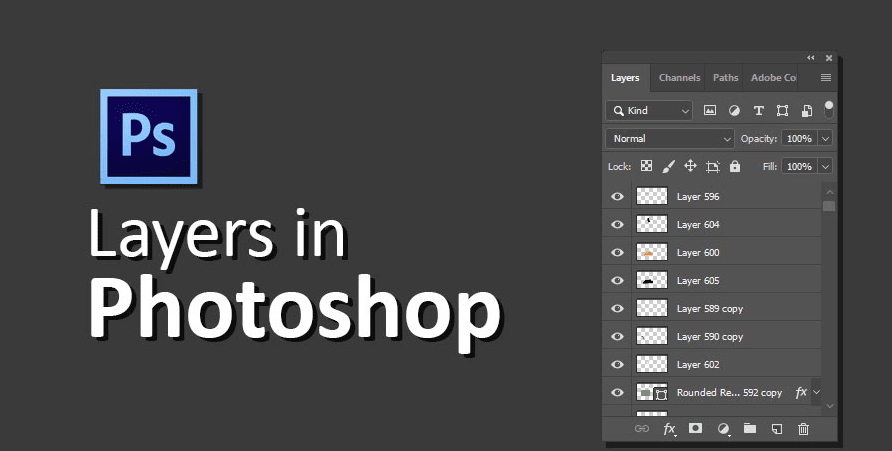Select the 'Layer 590 copy' name

[x=710, y=336]
